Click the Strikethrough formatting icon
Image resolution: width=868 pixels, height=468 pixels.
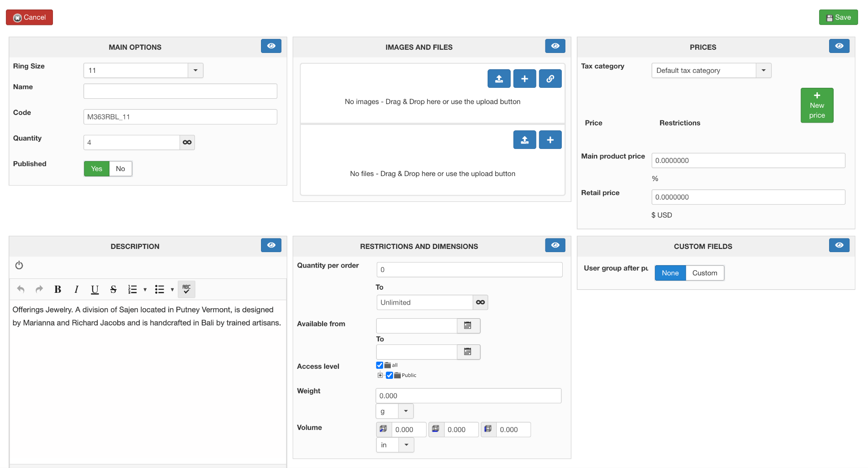pos(113,289)
